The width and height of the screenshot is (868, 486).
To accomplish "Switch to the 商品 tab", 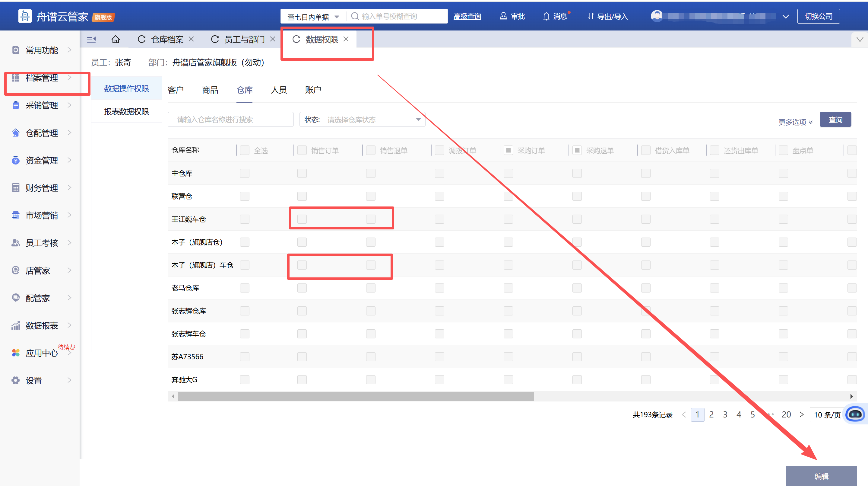I will [210, 90].
